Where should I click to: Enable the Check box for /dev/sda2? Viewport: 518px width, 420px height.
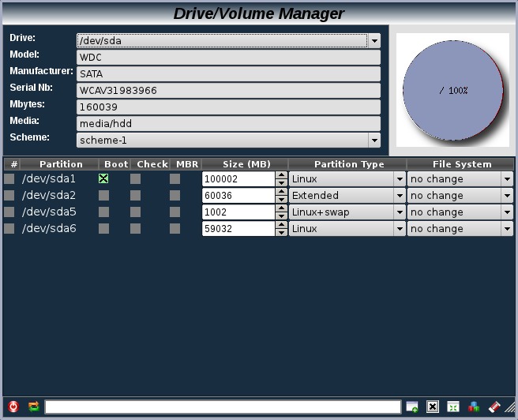click(x=136, y=196)
